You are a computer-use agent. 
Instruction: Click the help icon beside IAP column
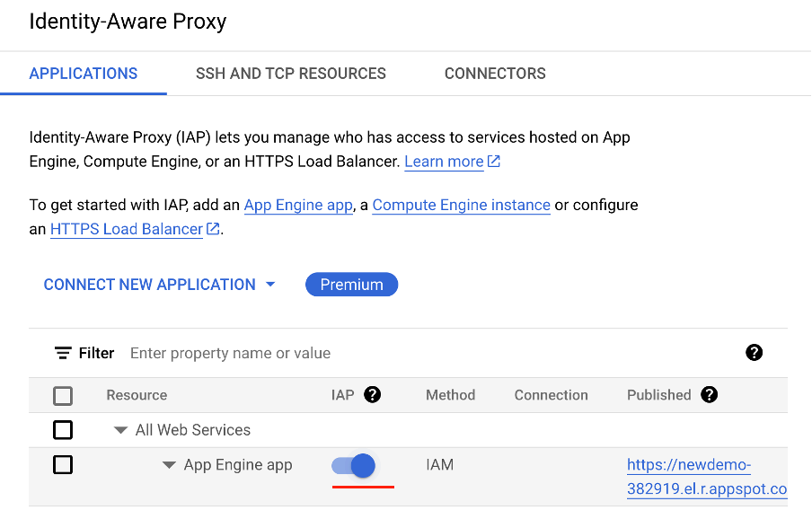373,395
